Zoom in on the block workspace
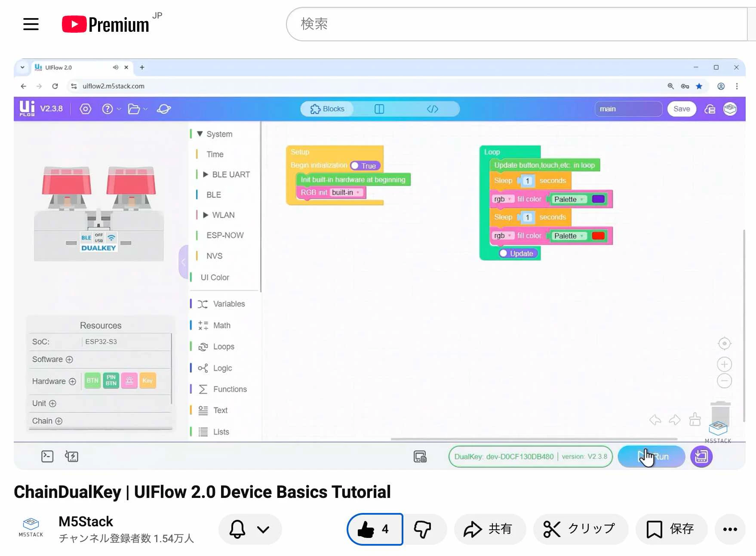 pyautogui.click(x=725, y=364)
